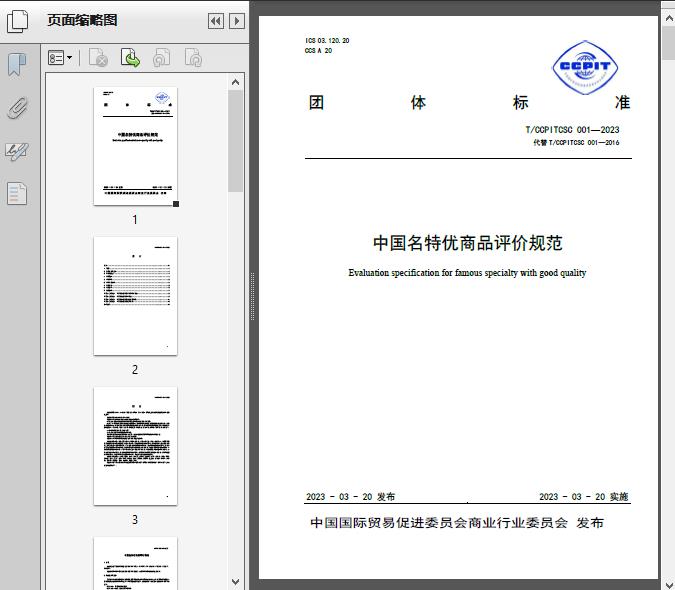Click the right arrow panel button

coord(237,21)
